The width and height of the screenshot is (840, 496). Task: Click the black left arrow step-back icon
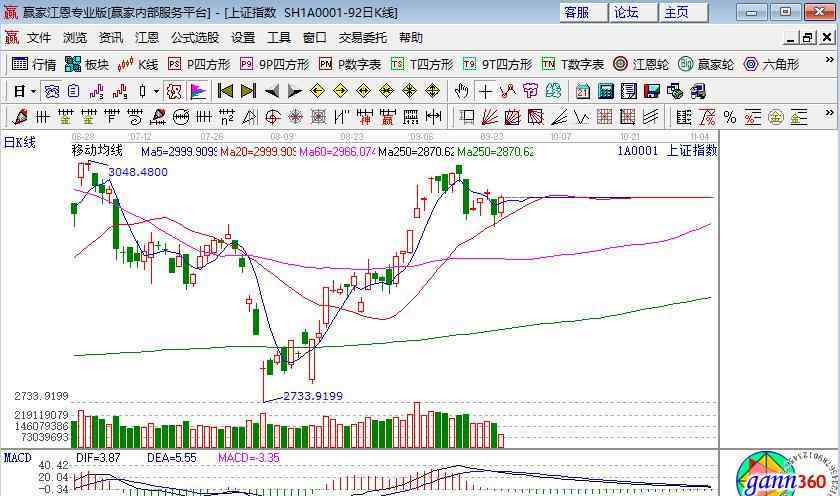(272, 92)
